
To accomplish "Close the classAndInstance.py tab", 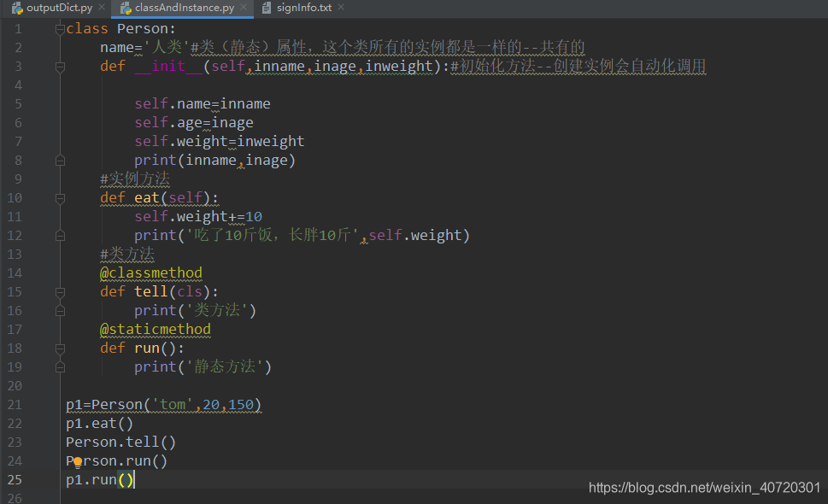I will [244, 8].
